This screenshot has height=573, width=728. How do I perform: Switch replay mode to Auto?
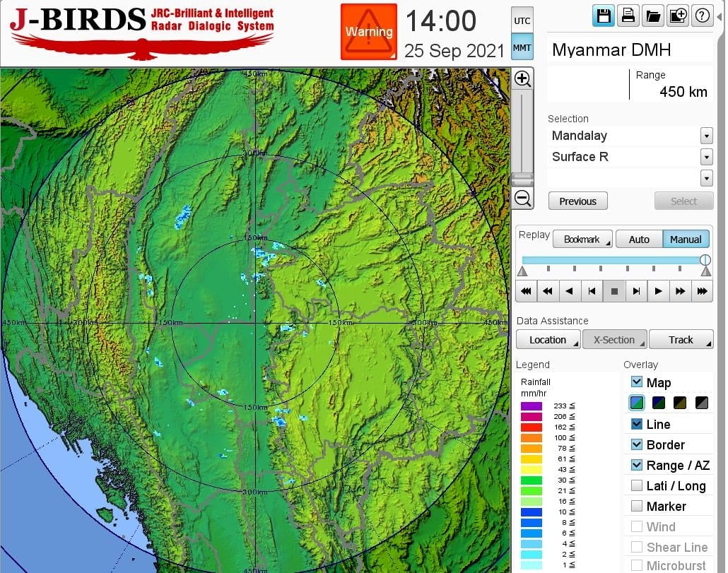638,240
